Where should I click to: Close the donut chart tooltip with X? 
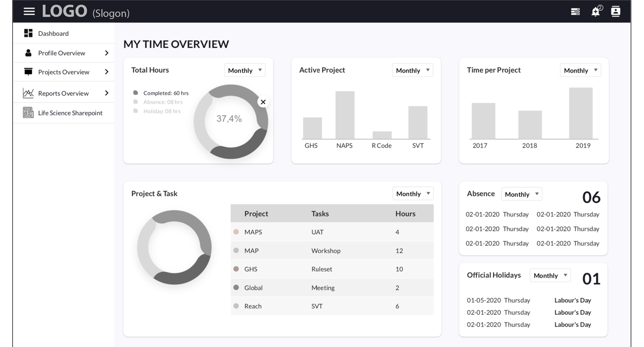263,102
